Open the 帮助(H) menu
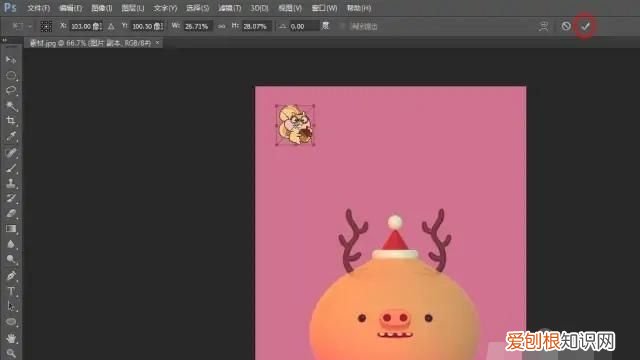Image resolution: width=640 pixels, height=360 pixels. coord(359,8)
